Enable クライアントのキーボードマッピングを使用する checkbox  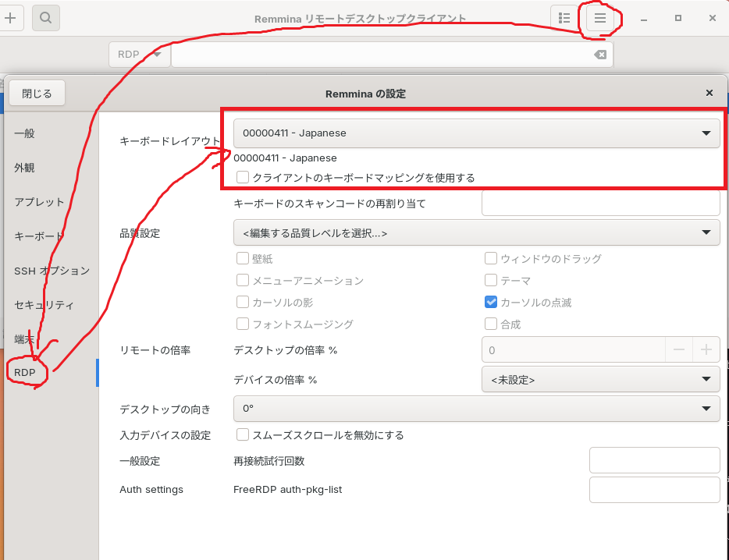[243, 178]
